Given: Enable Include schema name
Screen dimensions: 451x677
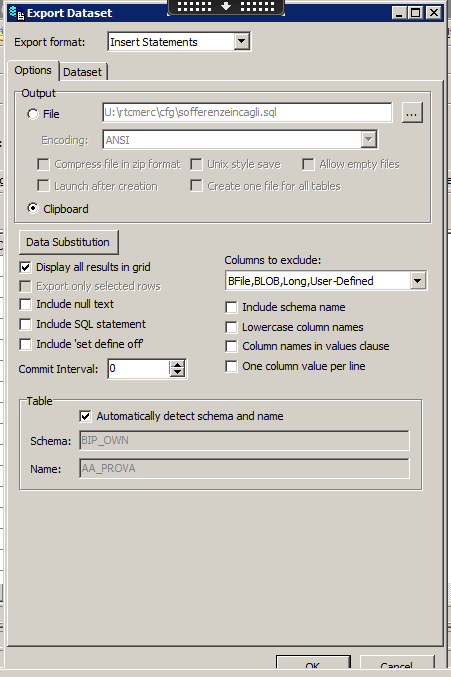Looking at the screenshot, I should point(231,307).
